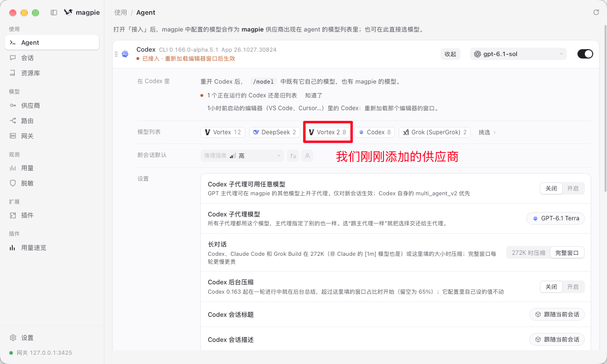
Task: Open 会话 in the sidebar
Action: [x=52, y=58]
